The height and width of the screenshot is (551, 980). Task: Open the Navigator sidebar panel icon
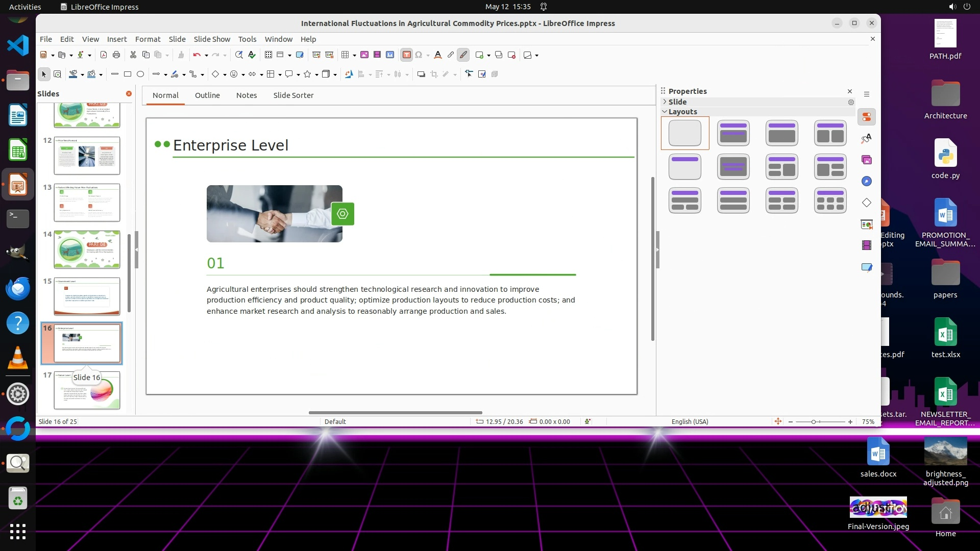(x=867, y=182)
